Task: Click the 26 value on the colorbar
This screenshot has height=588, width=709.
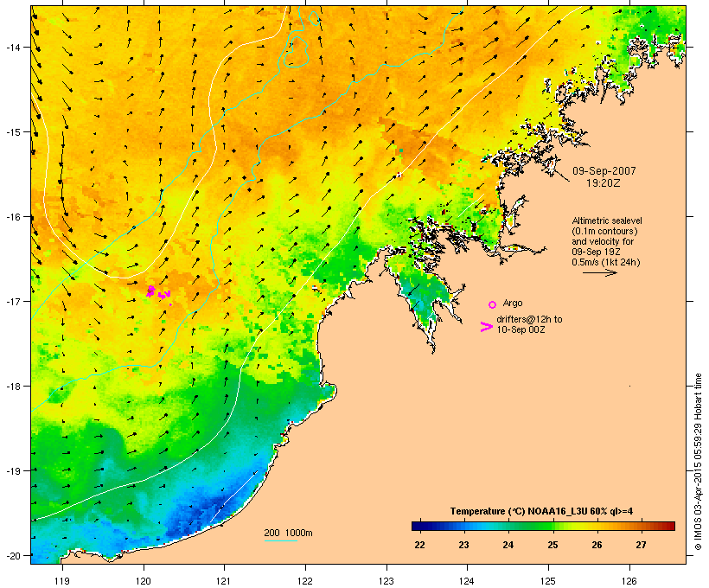Action: tap(597, 545)
